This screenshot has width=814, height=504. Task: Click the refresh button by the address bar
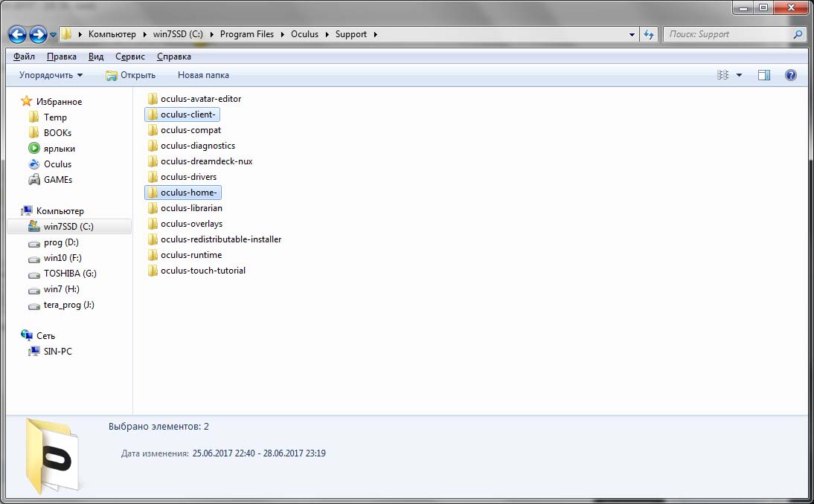tap(648, 34)
